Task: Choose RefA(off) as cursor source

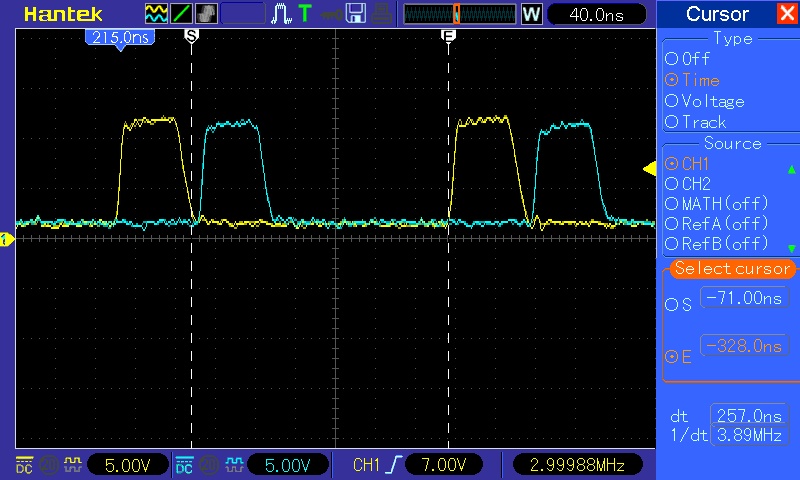Action: (x=716, y=223)
